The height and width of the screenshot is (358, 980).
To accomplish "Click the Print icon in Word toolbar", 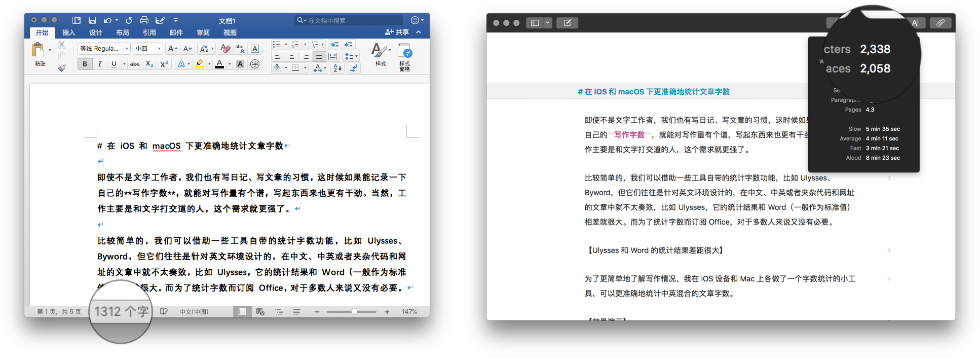I will pyautogui.click(x=144, y=20).
